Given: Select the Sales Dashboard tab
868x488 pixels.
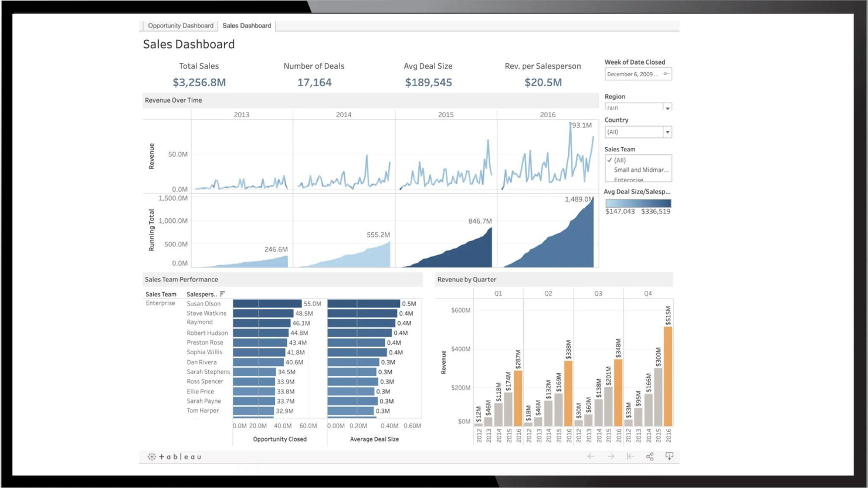Looking at the screenshot, I should click(247, 26).
